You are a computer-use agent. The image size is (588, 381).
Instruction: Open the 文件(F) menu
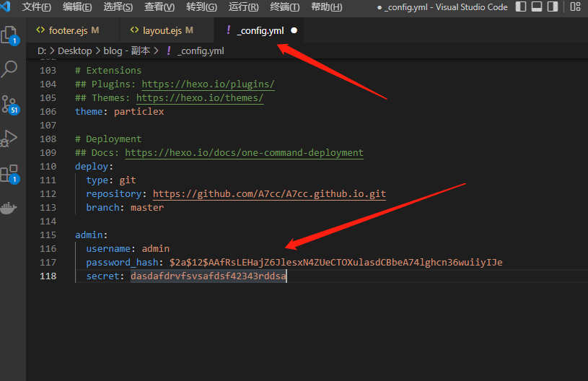click(36, 7)
